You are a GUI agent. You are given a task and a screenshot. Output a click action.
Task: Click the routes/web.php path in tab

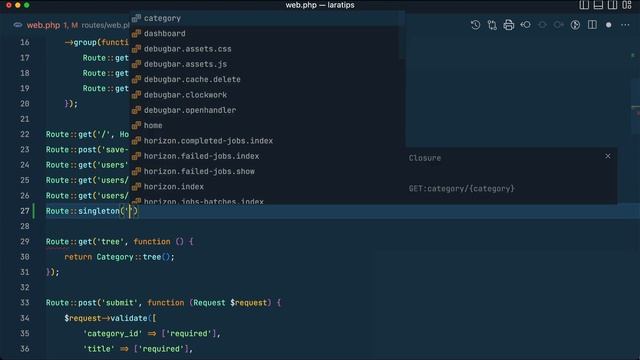[x=105, y=25]
